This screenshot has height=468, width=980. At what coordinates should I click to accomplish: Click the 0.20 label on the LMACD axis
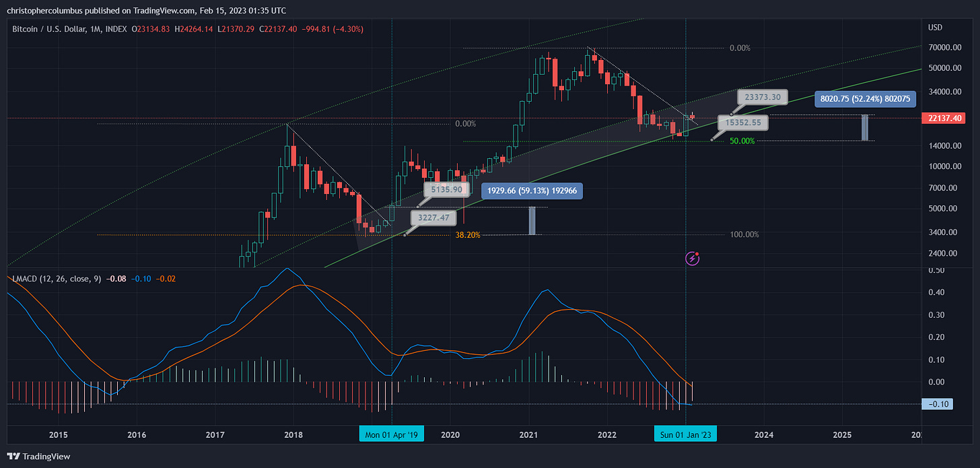click(x=938, y=337)
